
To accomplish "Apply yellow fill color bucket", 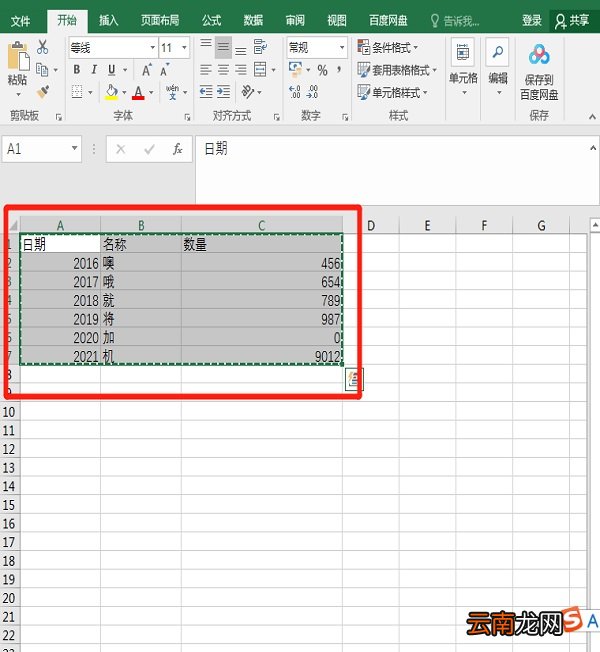I will pos(111,92).
